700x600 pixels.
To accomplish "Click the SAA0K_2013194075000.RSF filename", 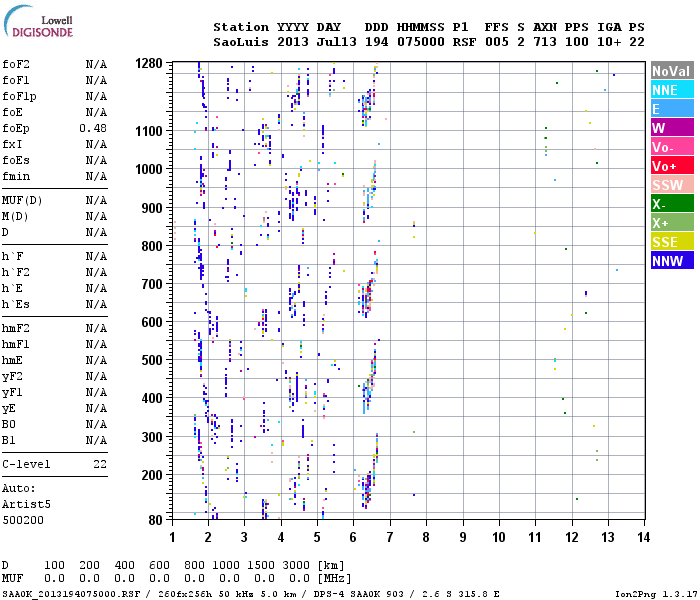I will pyautogui.click(x=70, y=594).
